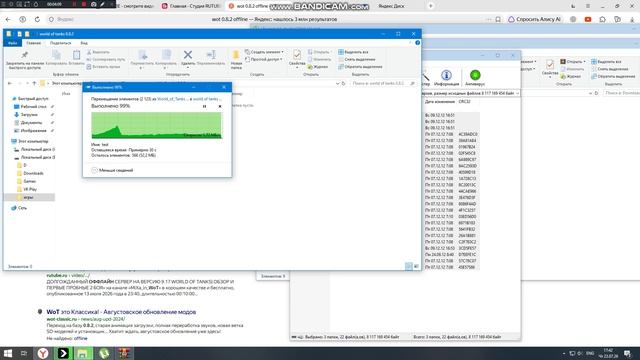Open the Простой доступ dropdown

pyautogui.click(x=264, y=59)
